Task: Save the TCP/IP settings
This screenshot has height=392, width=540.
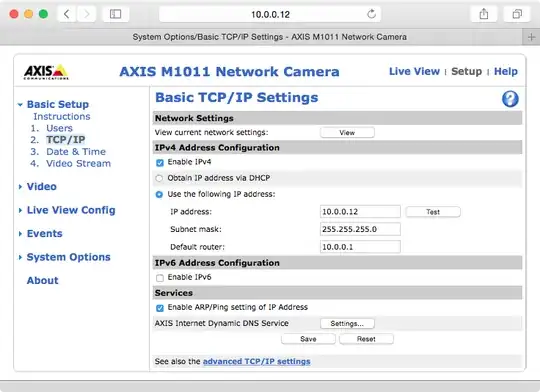Action: click(x=308, y=339)
